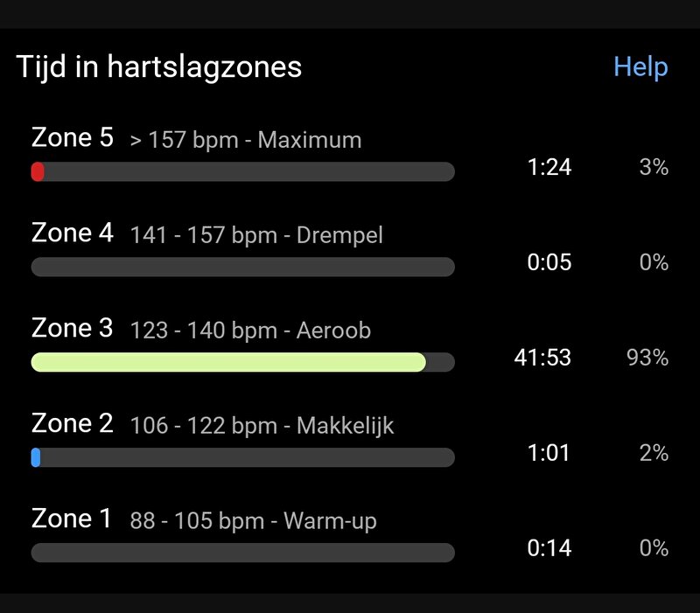Tap the 1:24 time in Zone 5
700x613 pixels.
(x=549, y=167)
